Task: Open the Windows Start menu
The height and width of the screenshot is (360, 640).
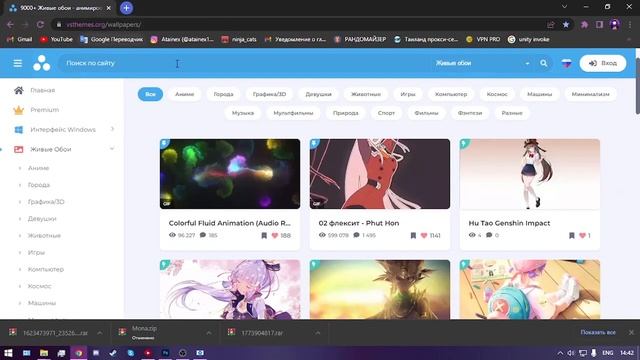Action: tap(8, 353)
